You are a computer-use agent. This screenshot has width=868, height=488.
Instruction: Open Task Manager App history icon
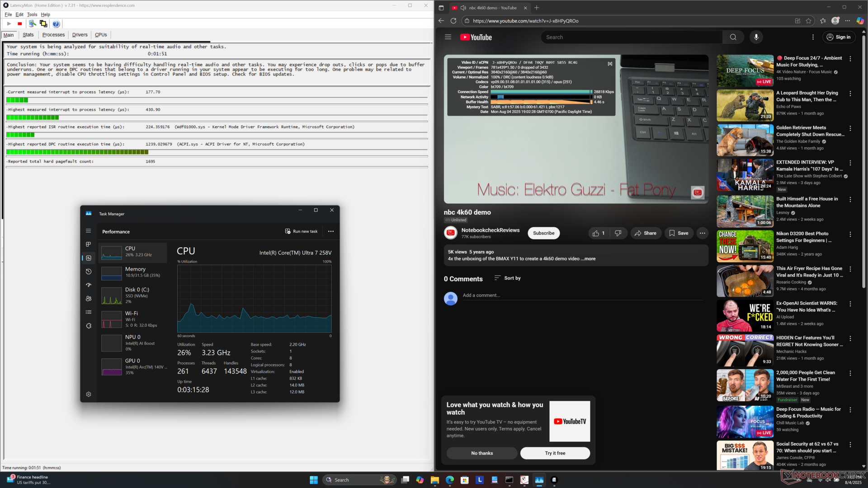[x=89, y=272]
